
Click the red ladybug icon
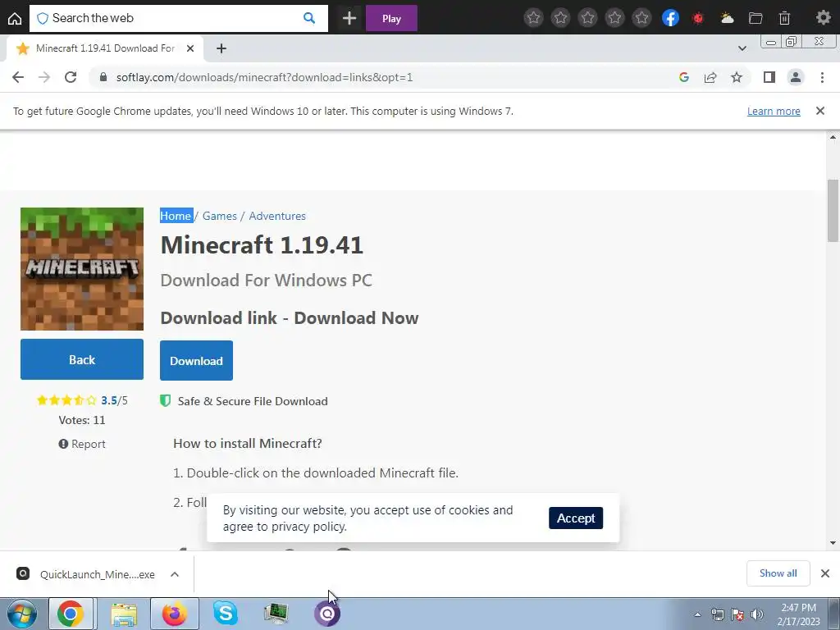(x=698, y=18)
